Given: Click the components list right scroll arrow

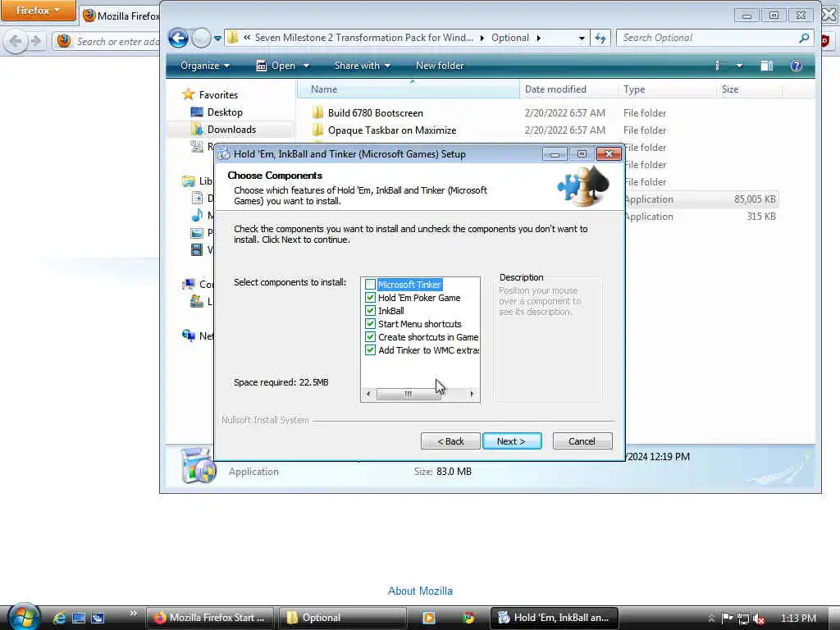Looking at the screenshot, I should 472,394.
